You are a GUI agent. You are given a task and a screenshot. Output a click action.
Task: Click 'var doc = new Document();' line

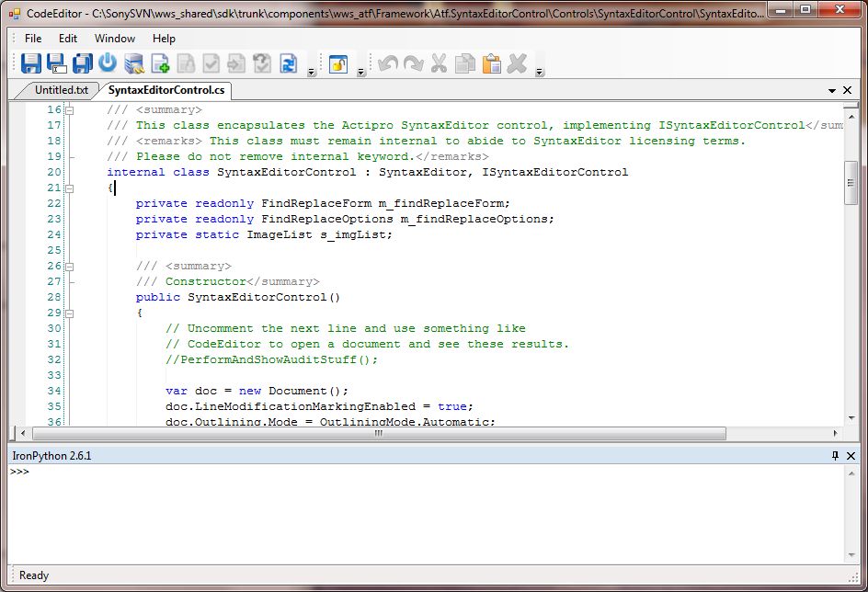pos(257,392)
